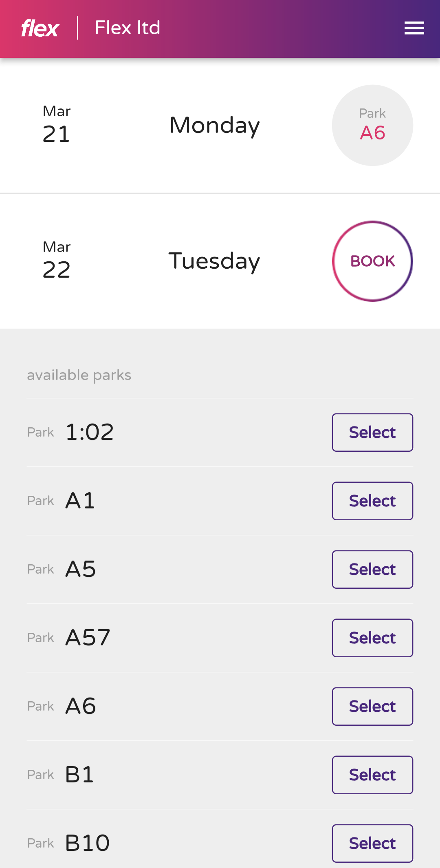Select park B10

point(372,844)
